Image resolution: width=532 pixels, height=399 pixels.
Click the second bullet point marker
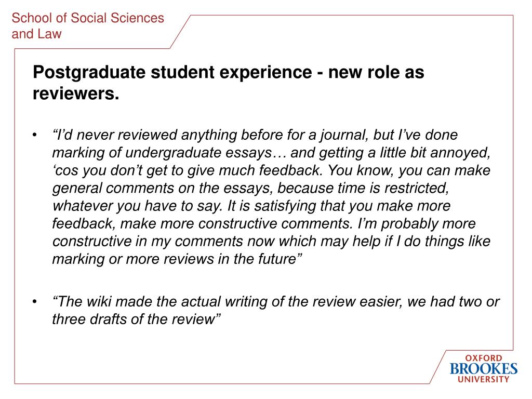(35, 302)
